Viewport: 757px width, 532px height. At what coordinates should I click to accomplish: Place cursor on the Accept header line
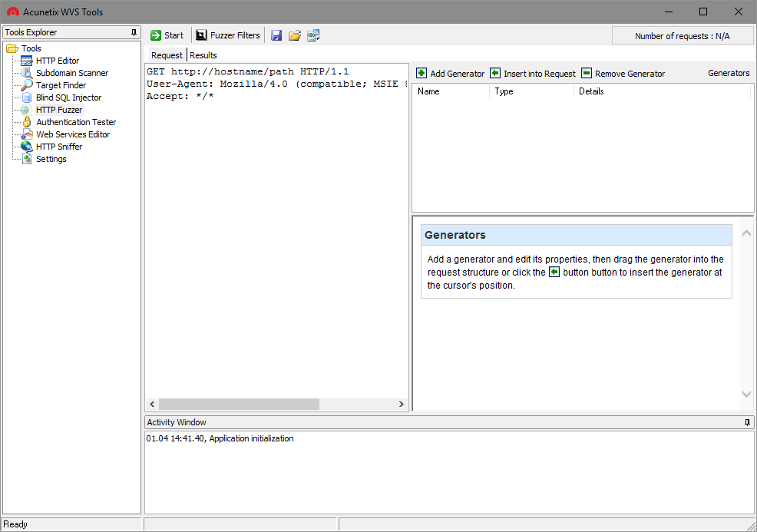(180, 96)
